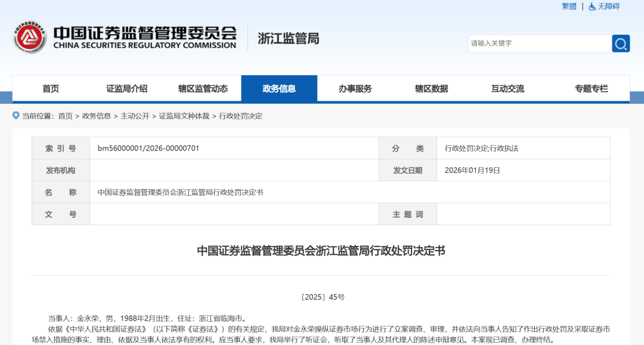Screen dimensions: 644x345
Task: Click the 发文日期 label cell
Action: point(407,170)
